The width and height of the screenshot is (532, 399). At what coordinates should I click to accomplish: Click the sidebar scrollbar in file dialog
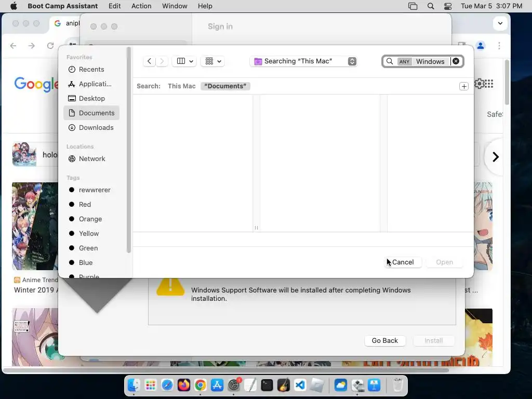(129, 150)
